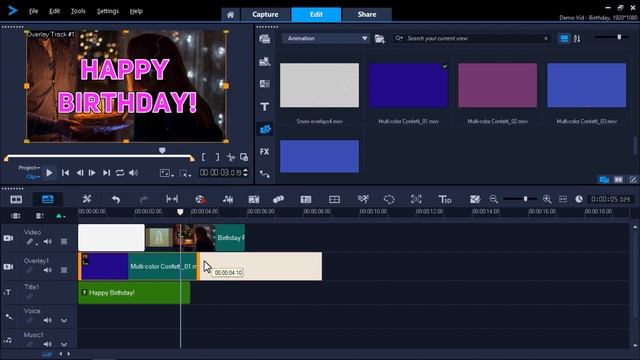Click the add folder icon beside Animation
The height and width of the screenshot is (360, 640).
(380, 39)
